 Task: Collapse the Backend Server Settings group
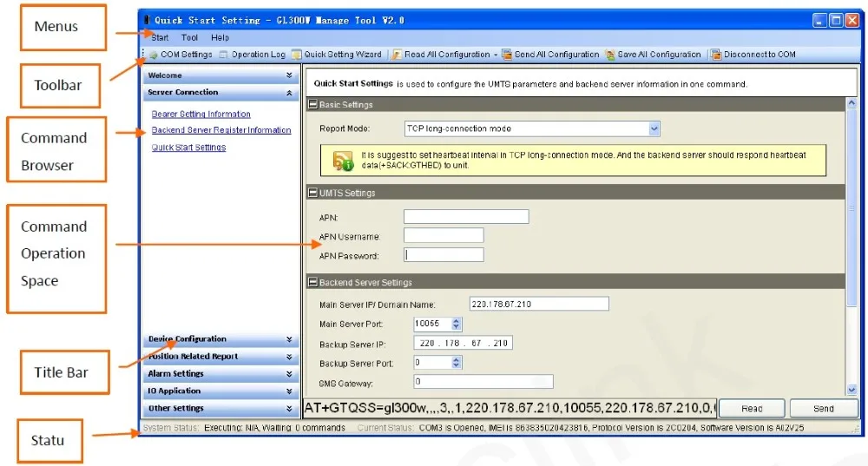click(x=312, y=282)
